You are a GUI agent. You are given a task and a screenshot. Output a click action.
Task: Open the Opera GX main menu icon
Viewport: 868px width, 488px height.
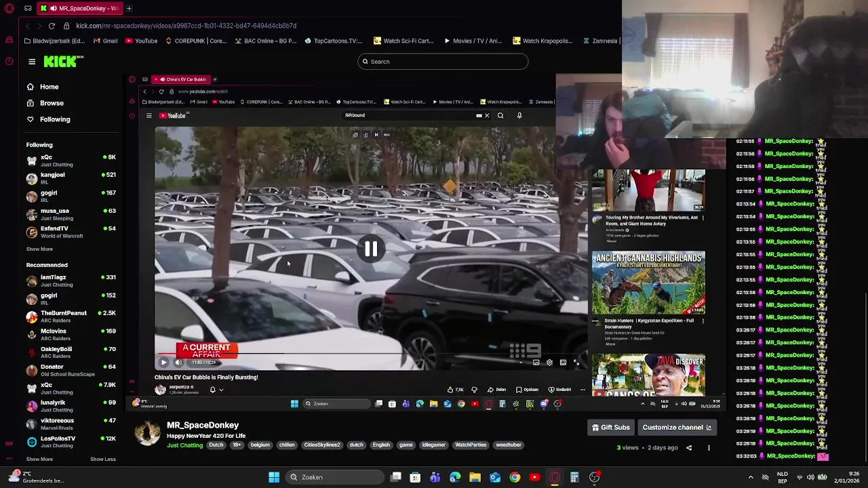[9, 8]
